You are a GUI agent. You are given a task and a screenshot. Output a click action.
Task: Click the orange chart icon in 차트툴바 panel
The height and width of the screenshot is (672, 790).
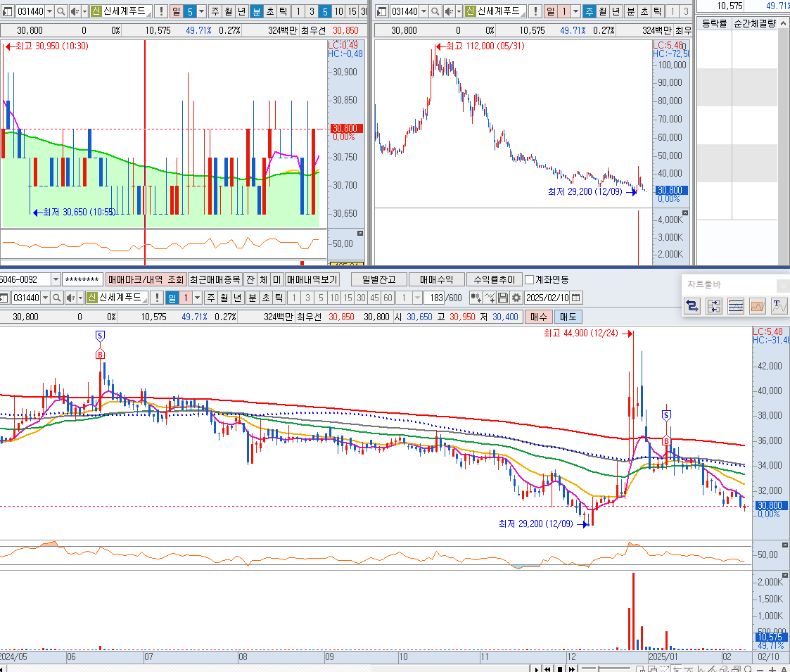pos(757,305)
